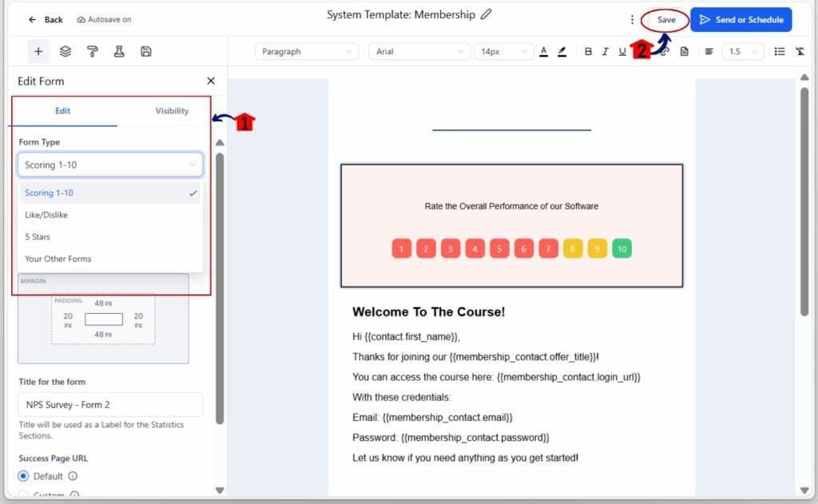Viewport: 818px width, 504px height.
Task: Insert a bulleted list
Action: (780, 51)
